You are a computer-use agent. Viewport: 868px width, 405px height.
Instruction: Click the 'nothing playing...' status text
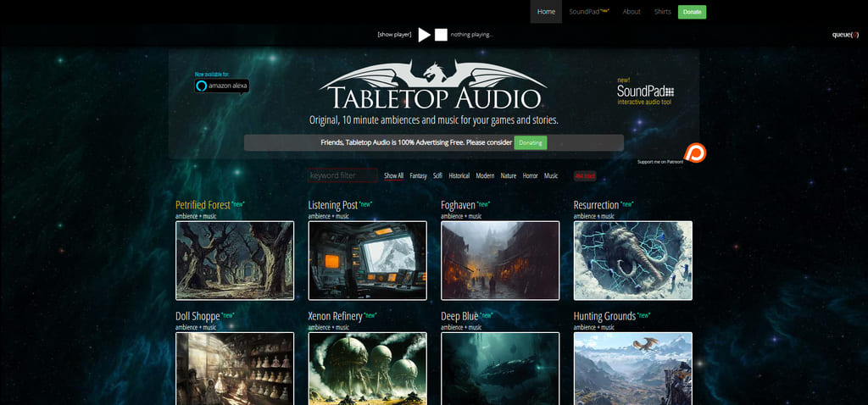(x=471, y=34)
